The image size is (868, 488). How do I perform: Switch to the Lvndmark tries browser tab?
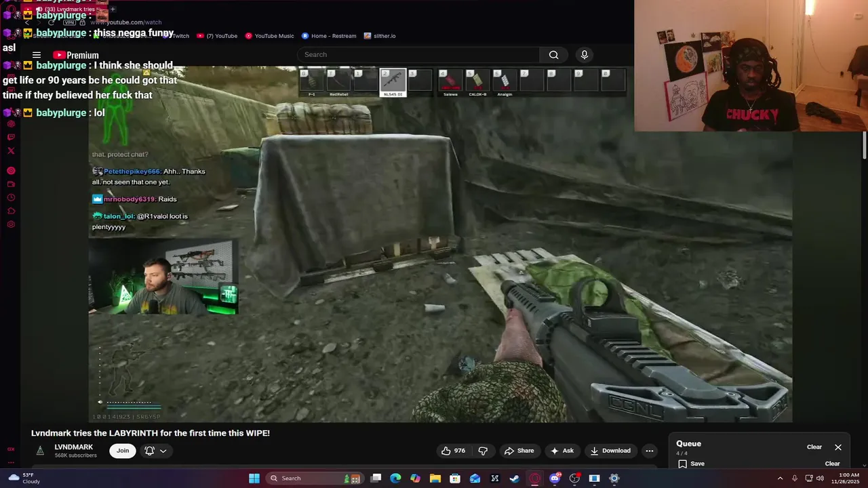tap(65, 9)
